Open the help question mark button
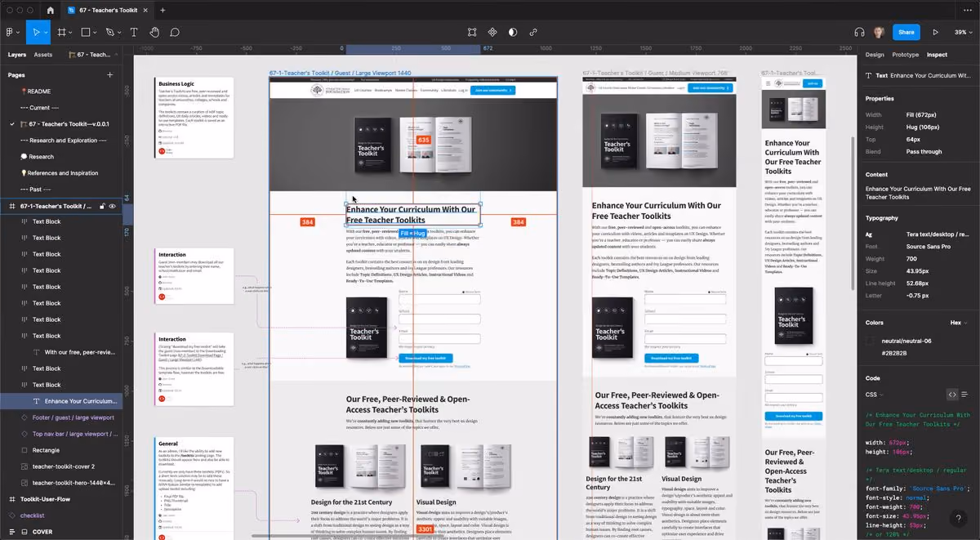Image resolution: width=980 pixels, height=540 pixels. [x=958, y=518]
